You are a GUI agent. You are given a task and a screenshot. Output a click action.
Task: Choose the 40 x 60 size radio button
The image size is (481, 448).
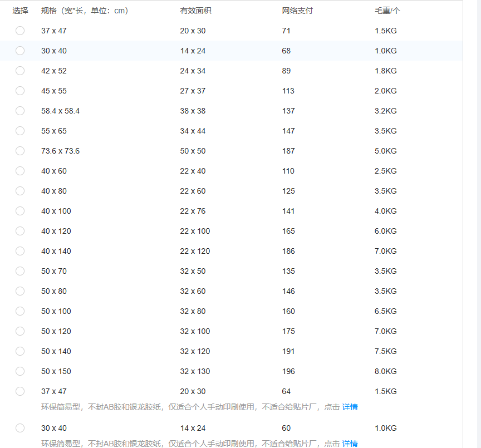(20, 171)
